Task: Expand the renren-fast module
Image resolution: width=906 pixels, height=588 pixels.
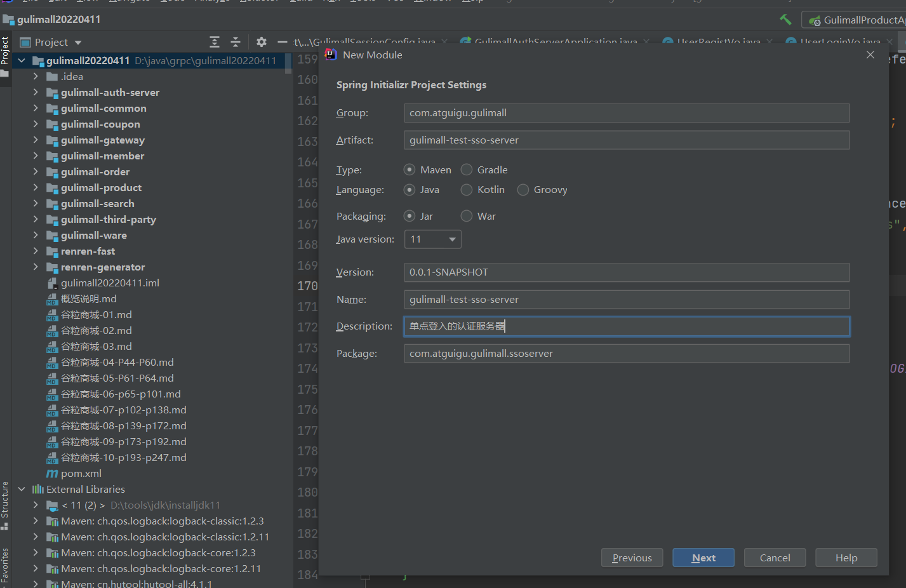Action: click(x=36, y=251)
